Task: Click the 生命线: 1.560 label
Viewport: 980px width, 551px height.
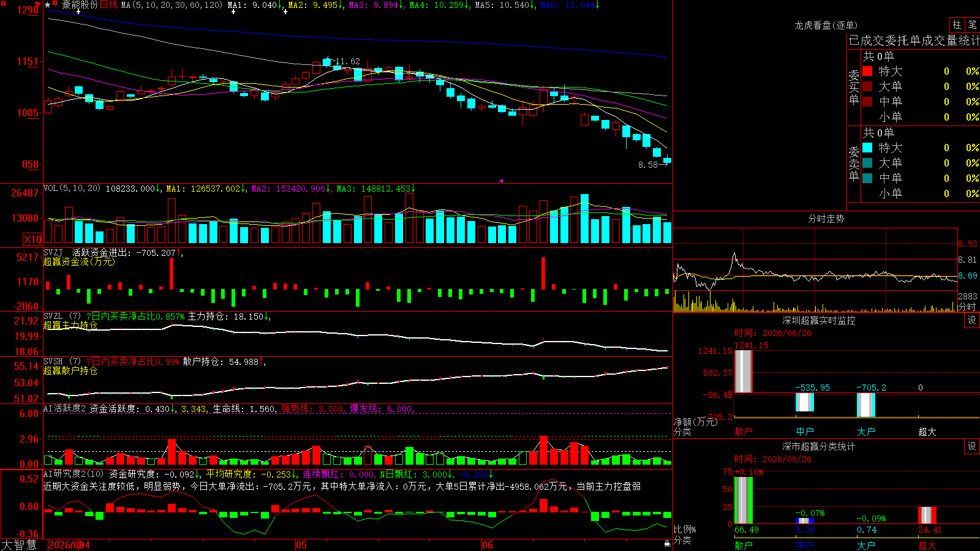Action: tap(244, 408)
